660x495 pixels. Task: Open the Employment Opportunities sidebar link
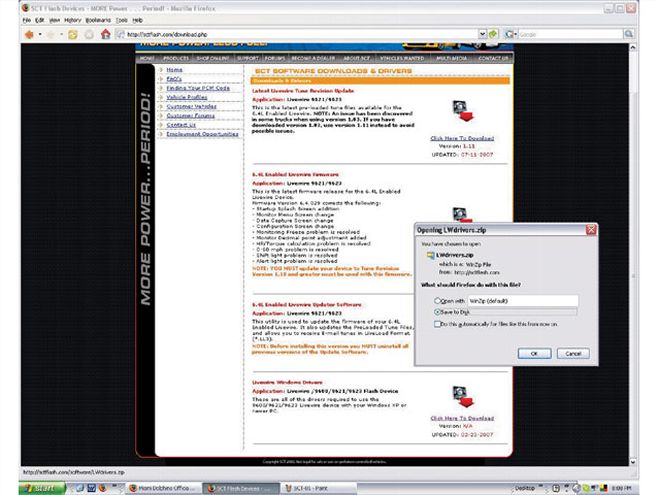202,134
